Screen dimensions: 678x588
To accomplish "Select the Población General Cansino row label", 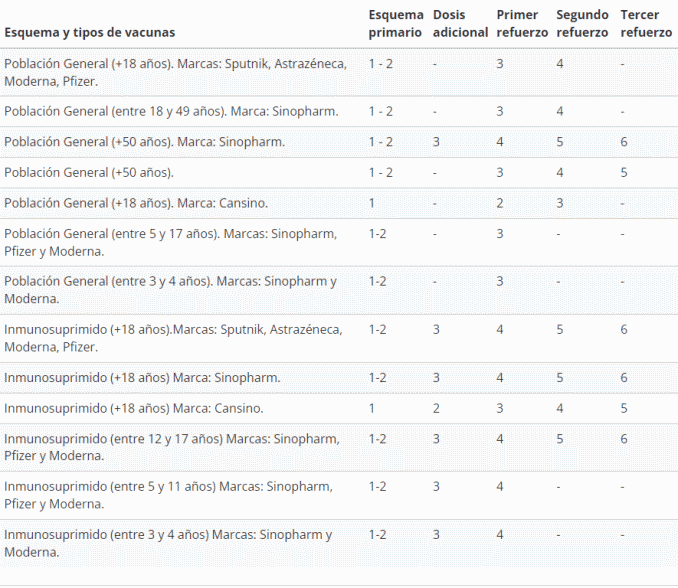I will (x=136, y=203).
